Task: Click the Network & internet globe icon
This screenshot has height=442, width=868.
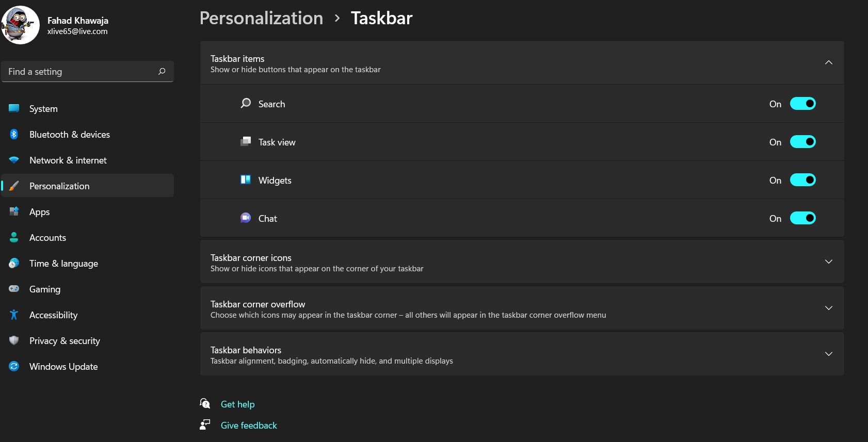Action: click(13, 160)
